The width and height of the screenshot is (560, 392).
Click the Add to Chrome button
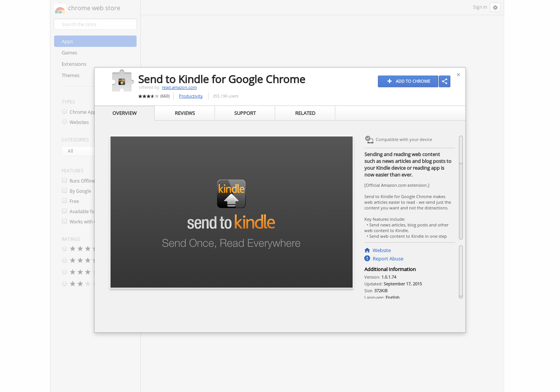click(x=408, y=81)
